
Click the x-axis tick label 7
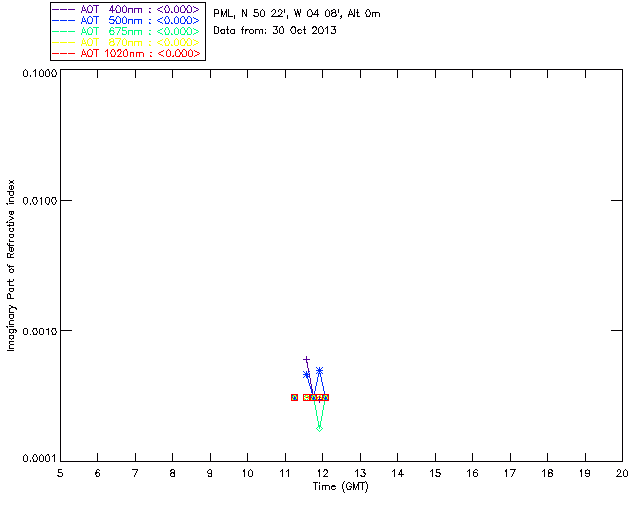(135, 473)
